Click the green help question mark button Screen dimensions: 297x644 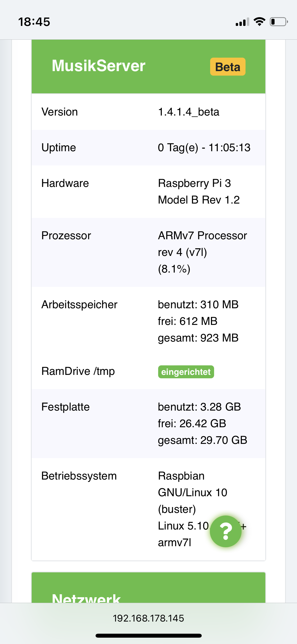click(x=226, y=531)
